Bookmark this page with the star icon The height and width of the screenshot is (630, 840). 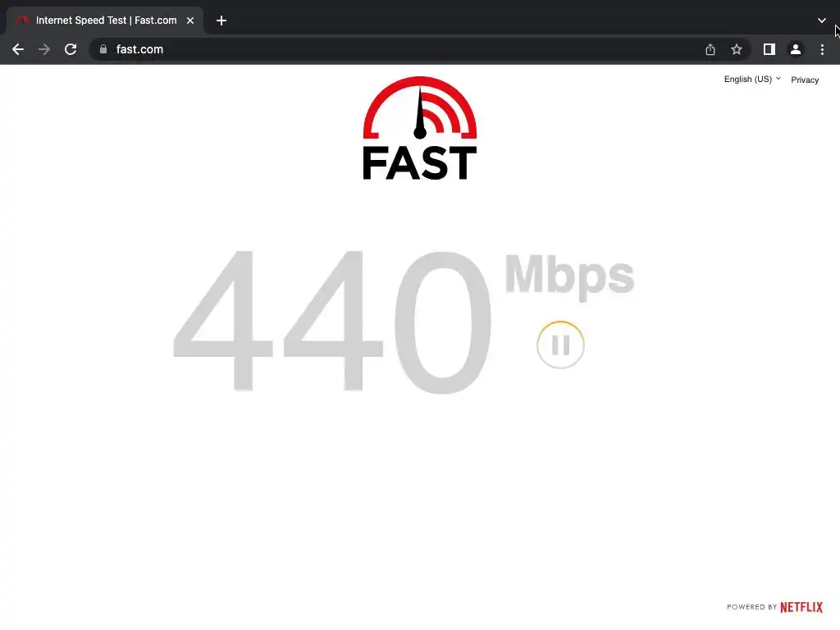[737, 49]
